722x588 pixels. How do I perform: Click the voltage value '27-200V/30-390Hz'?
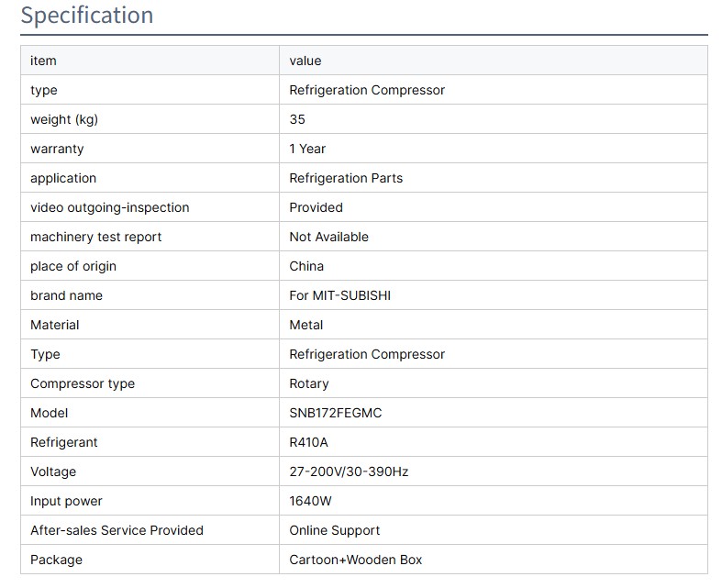point(349,472)
